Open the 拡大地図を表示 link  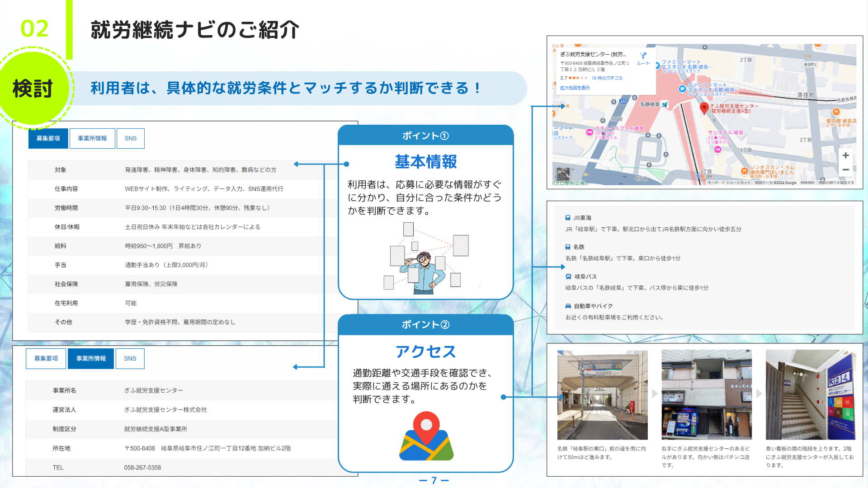[575, 88]
